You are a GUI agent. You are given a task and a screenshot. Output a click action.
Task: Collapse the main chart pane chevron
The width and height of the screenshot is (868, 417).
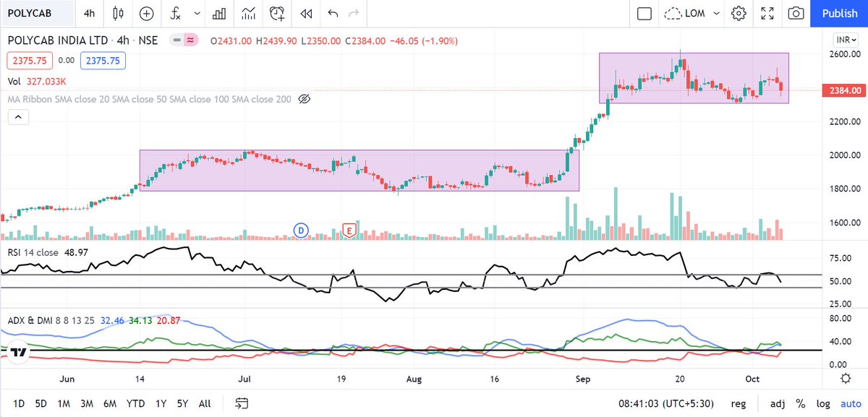17,116
